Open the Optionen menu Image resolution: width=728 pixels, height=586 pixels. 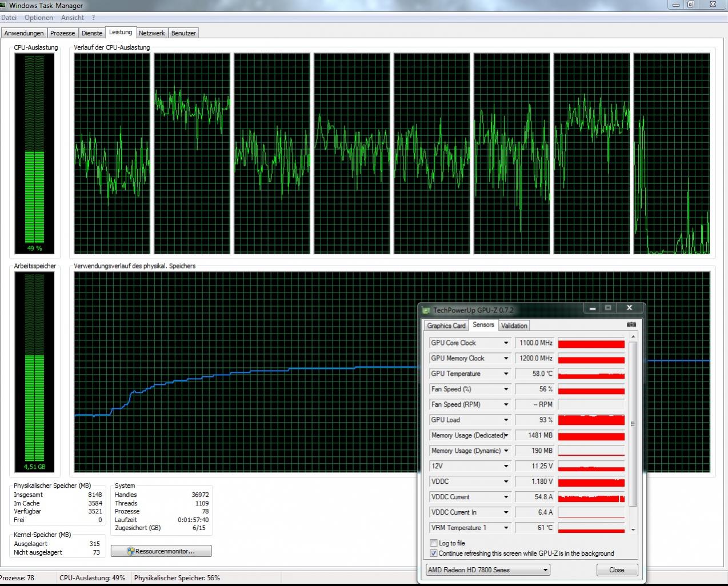point(39,18)
